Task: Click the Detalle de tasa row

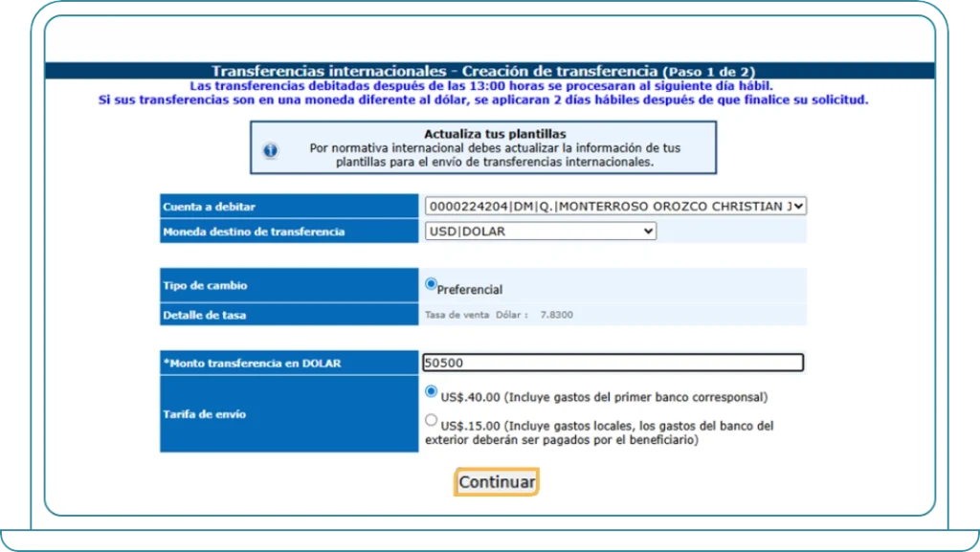Action: pos(287,312)
